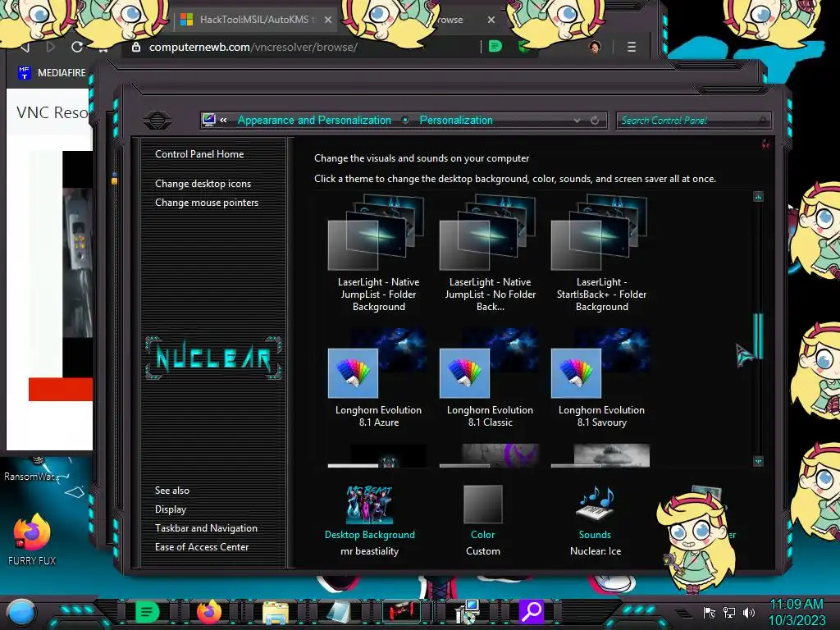Apply Longhorn Evolution 8.1 Savoury theme
Image resolution: width=840 pixels, height=630 pixels.
[601, 378]
